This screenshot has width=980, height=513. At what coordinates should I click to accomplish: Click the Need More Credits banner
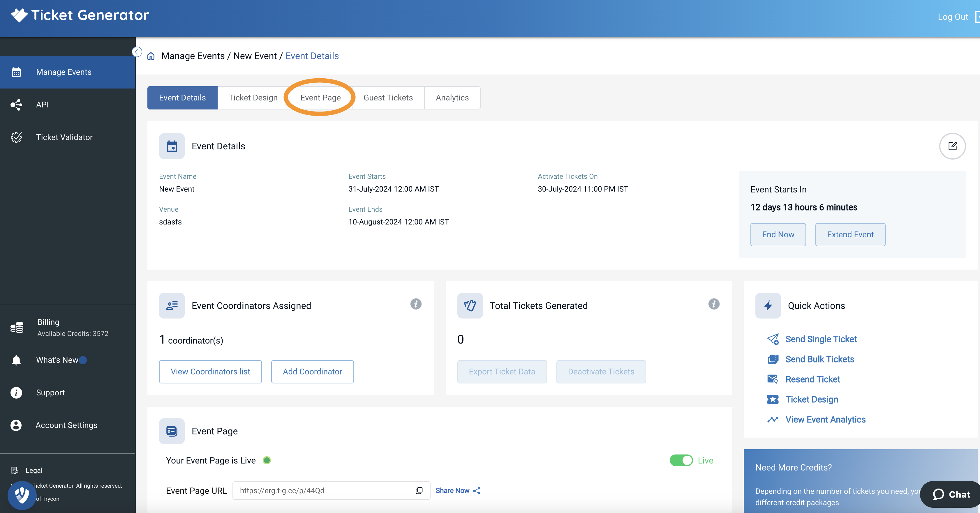[861, 481]
